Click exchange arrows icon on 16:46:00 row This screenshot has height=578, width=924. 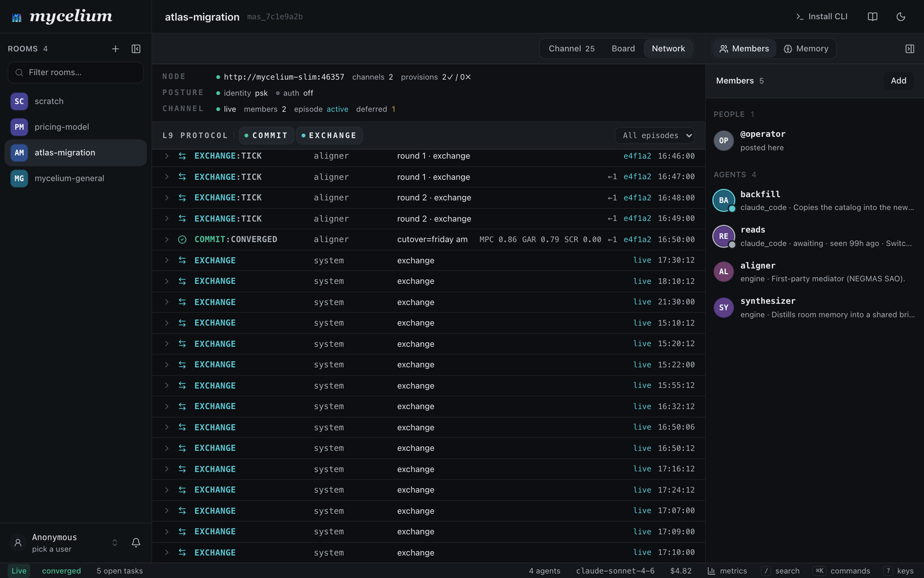182,156
